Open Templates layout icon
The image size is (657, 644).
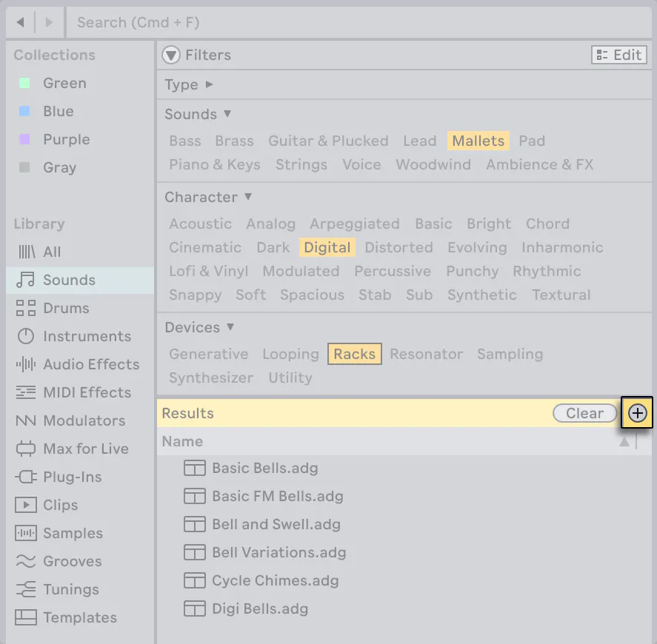click(26, 617)
